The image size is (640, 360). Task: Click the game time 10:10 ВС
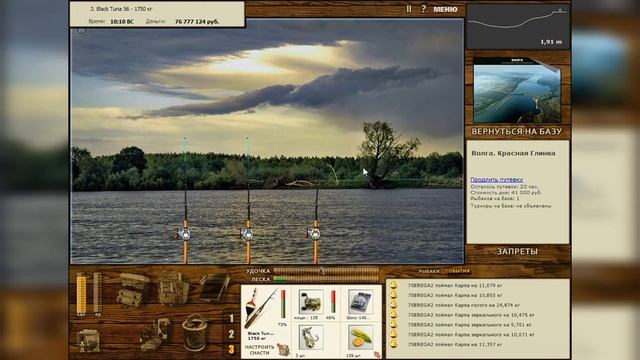[122, 22]
